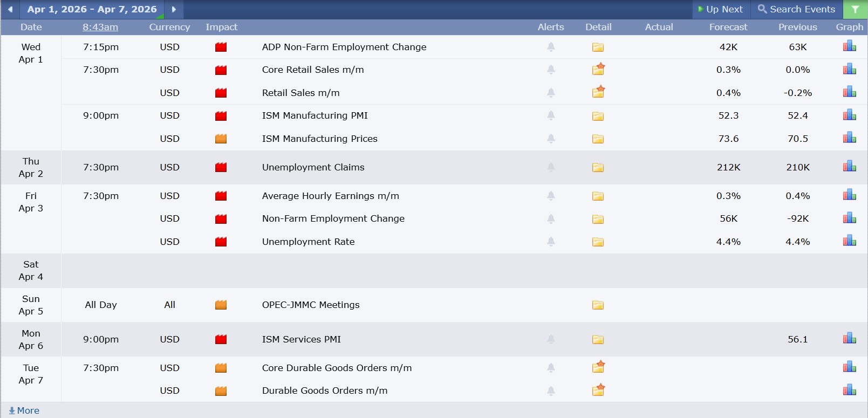Go to the previous week arrow
Screen dimensions: 868x418
tap(10, 9)
